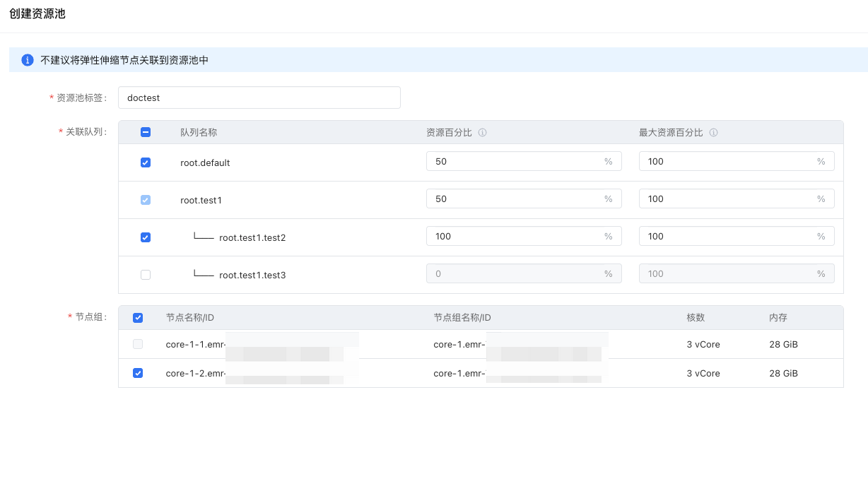Click the 创建资源池 dialog title
The height and width of the screenshot is (486, 868).
tap(37, 13)
